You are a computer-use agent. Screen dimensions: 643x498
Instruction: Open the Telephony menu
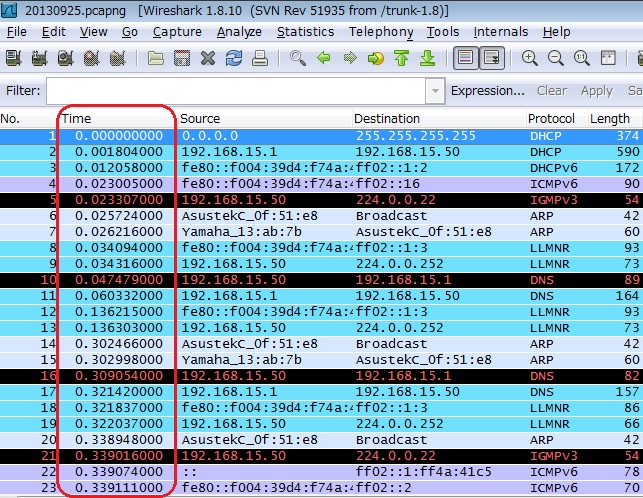(x=381, y=32)
